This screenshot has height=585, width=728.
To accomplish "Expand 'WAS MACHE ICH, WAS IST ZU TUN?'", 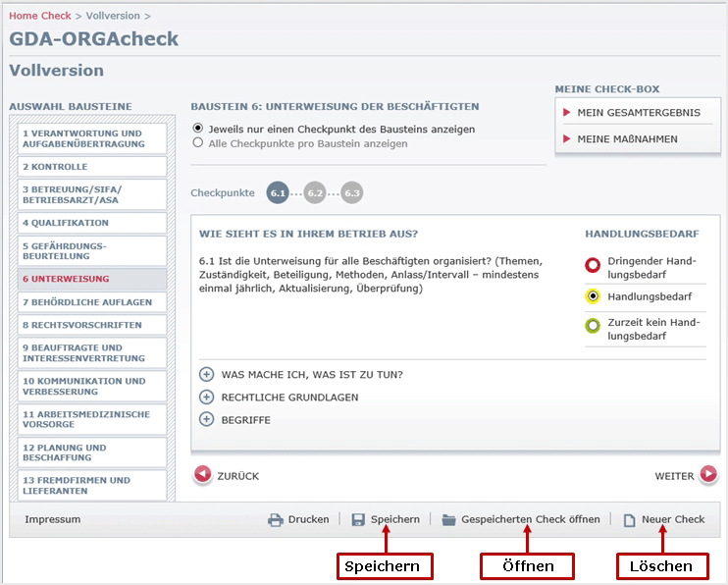I will click(206, 374).
